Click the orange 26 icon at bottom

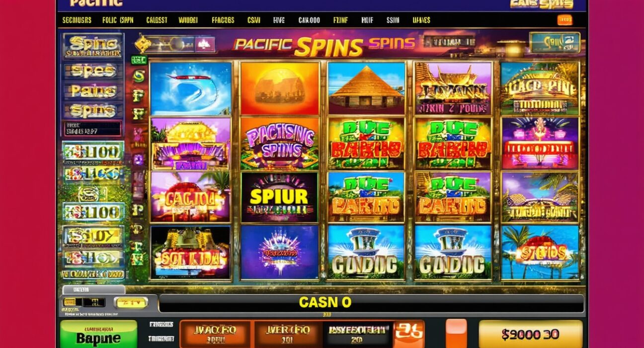[408, 333]
